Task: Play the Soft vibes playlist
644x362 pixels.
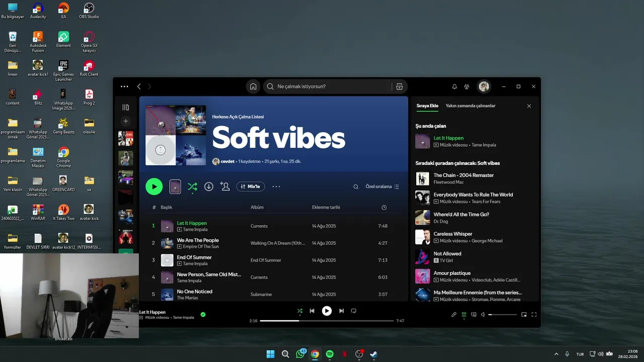Action: point(154,187)
